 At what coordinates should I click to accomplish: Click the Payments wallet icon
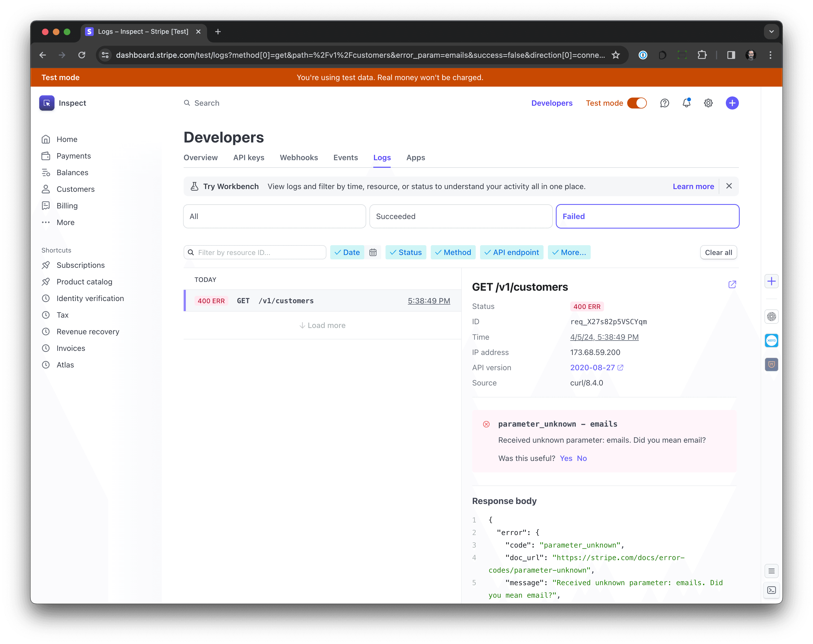[x=46, y=156]
